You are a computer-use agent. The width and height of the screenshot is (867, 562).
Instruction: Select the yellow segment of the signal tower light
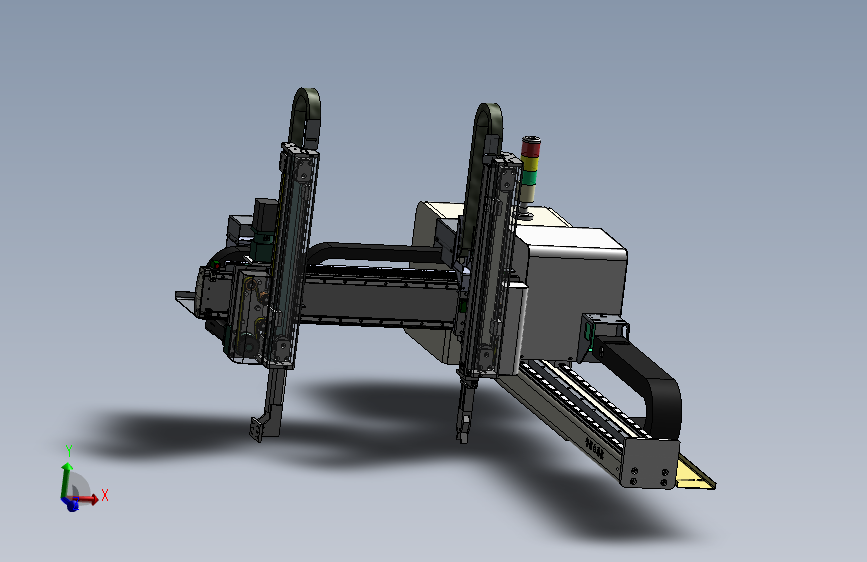(x=530, y=164)
